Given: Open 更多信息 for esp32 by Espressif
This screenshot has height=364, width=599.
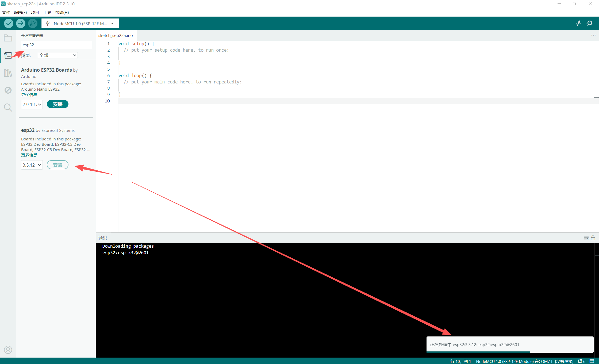Looking at the screenshot, I should click(x=29, y=155).
